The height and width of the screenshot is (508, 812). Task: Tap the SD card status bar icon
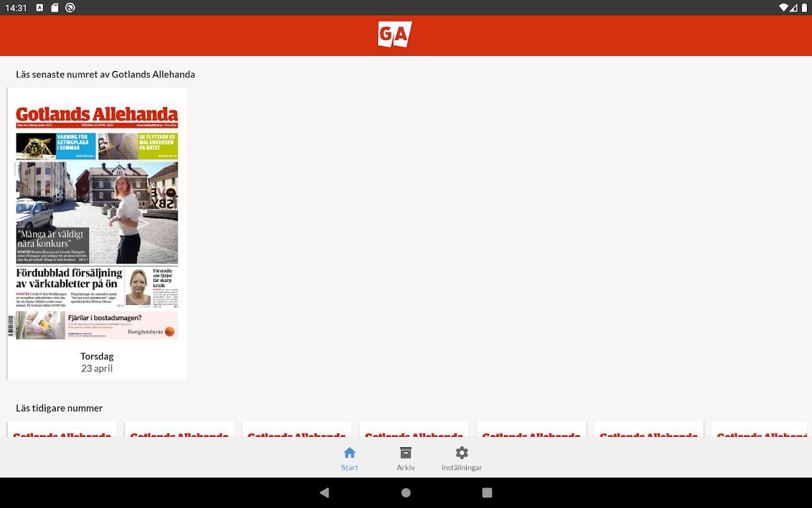[55, 8]
